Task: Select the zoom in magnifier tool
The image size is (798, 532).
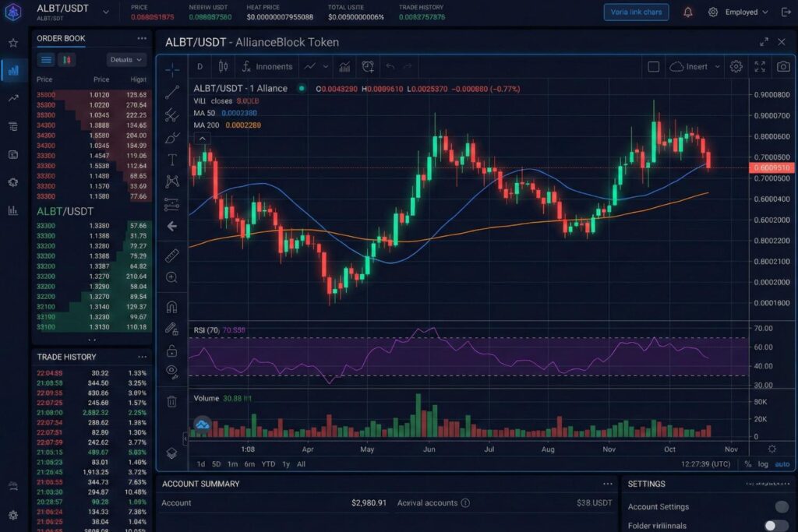Action: (x=172, y=277)
